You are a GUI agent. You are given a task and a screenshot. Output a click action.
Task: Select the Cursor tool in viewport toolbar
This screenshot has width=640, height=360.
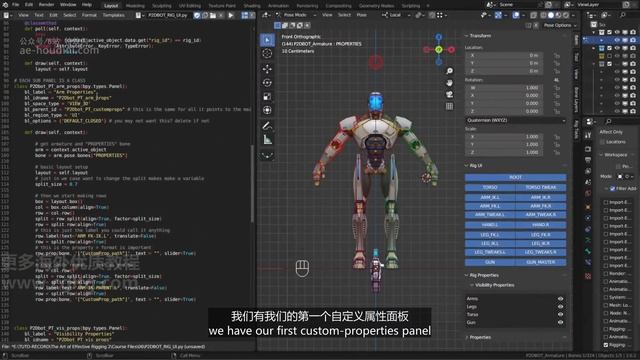267,53
